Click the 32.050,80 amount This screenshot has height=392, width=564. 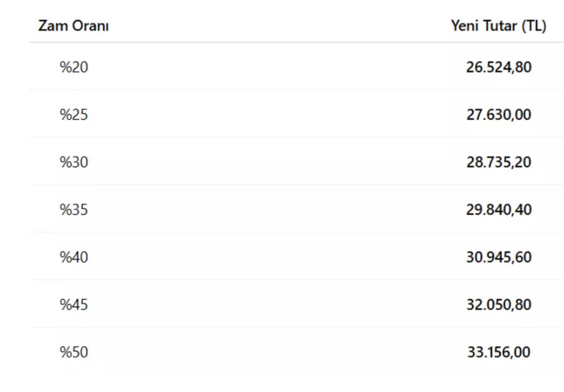[498, 304]
